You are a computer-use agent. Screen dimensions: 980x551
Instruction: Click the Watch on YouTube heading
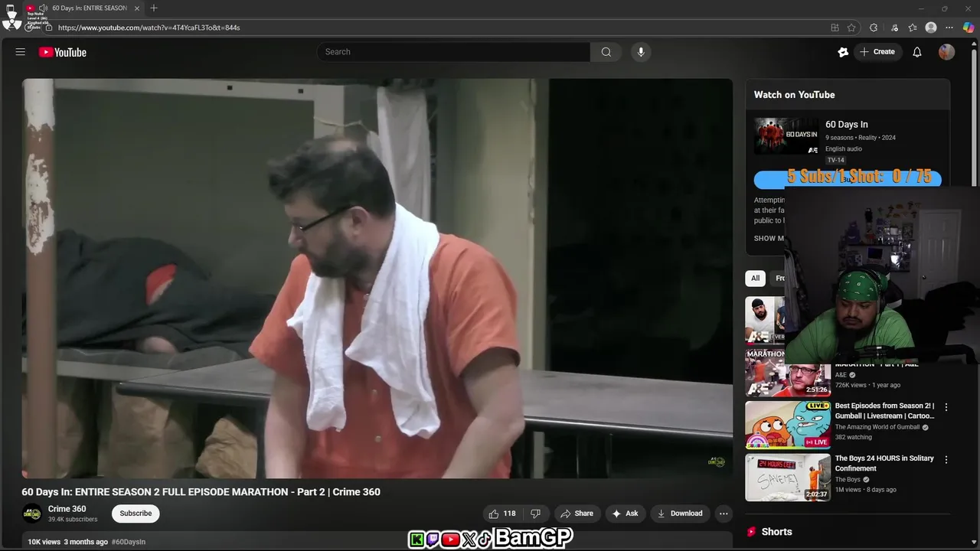pos(795,95)
